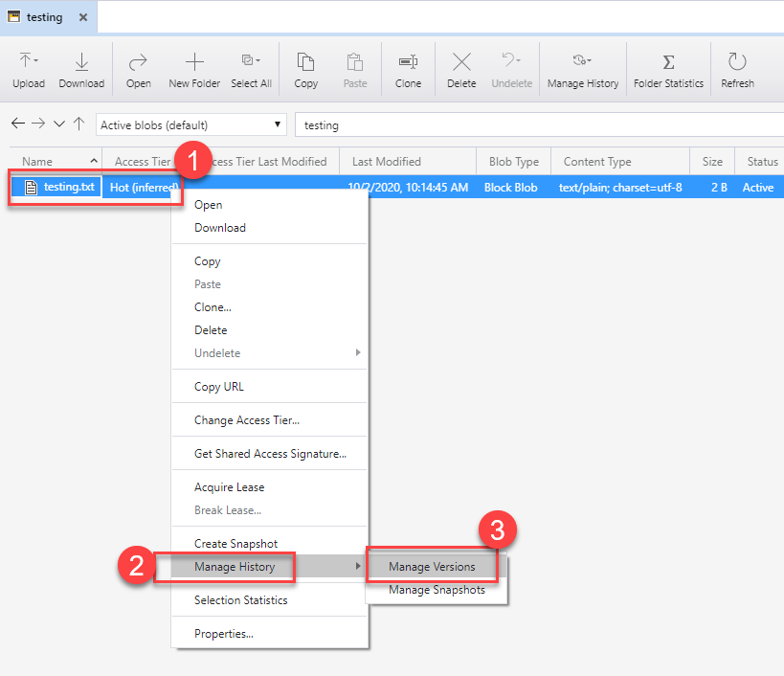The image size is (784, 676).
Task: Expand the Active blobs filter dropdown
Action: click(191, 124)
